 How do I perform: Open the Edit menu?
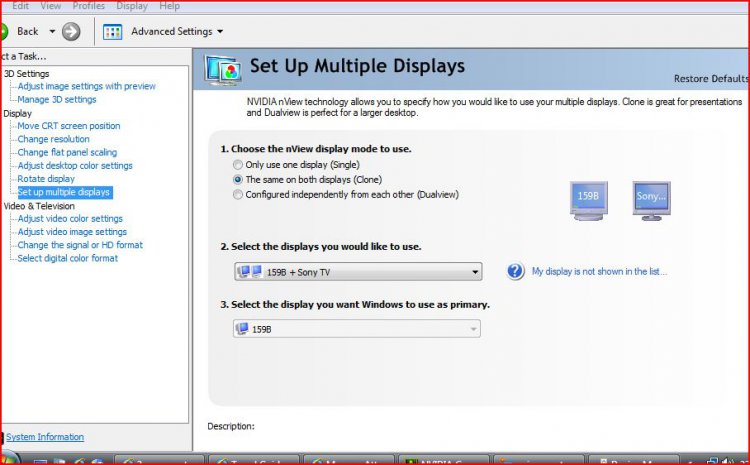coord(20,6)
